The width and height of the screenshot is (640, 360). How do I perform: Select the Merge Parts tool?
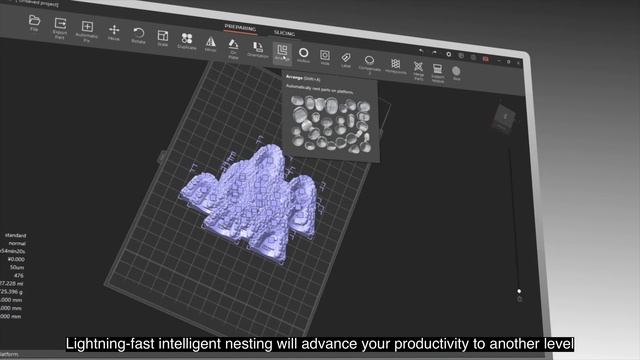(418, 66)
